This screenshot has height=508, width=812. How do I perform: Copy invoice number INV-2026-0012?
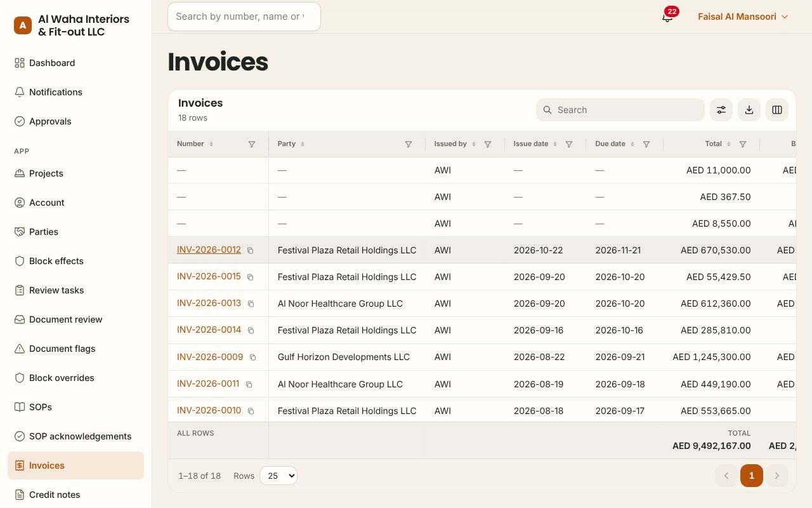coord(251,251)
